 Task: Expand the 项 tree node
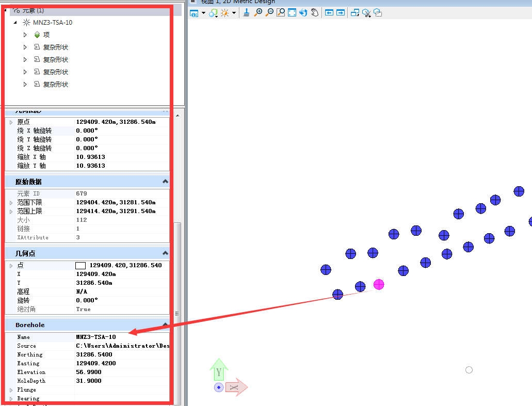[25, 35]
